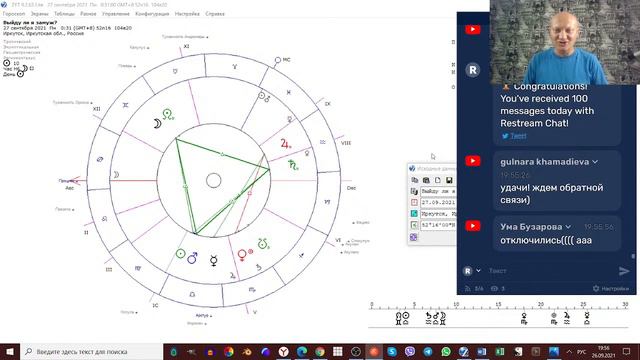Click the purple icon at the data window bottom
This screenshot has width=640, height=360.
(414, 237)
